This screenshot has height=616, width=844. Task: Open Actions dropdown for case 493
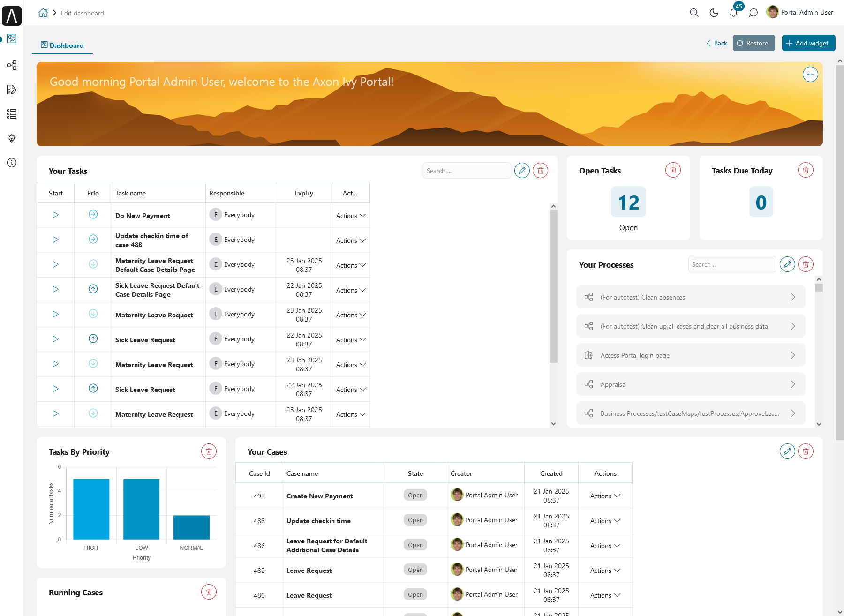(605, 496)
